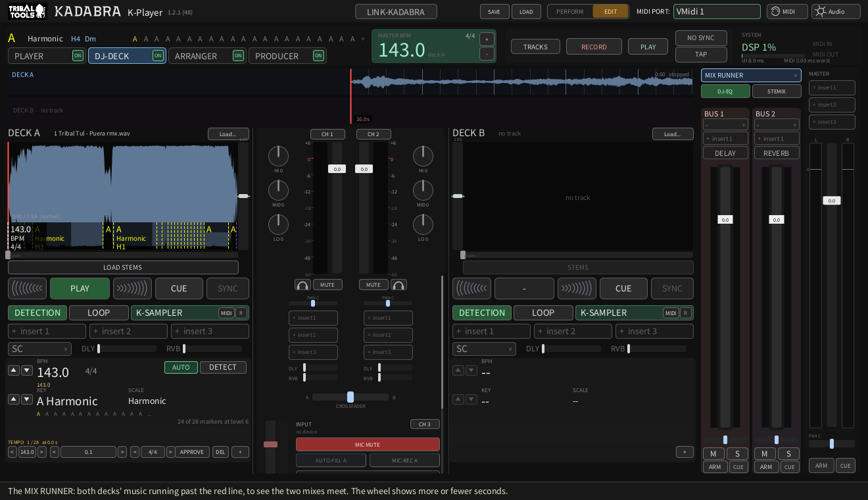This screenshot has height=500, width=868.
Task: Click the Tribal Tools logo
Action: 26,11
